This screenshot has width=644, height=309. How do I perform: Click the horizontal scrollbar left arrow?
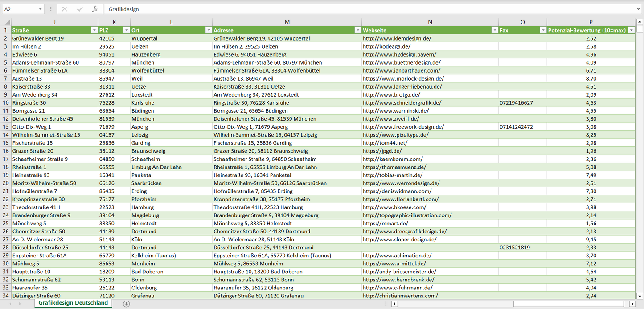click(394, 304)
